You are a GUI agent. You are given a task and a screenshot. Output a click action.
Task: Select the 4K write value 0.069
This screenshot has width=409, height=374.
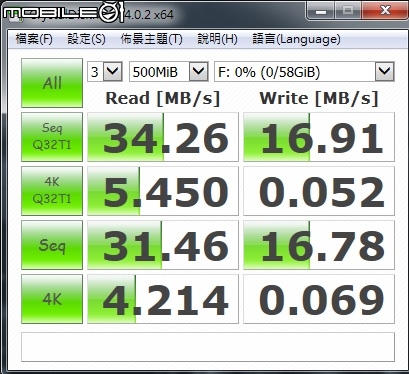tap(319, 299)
